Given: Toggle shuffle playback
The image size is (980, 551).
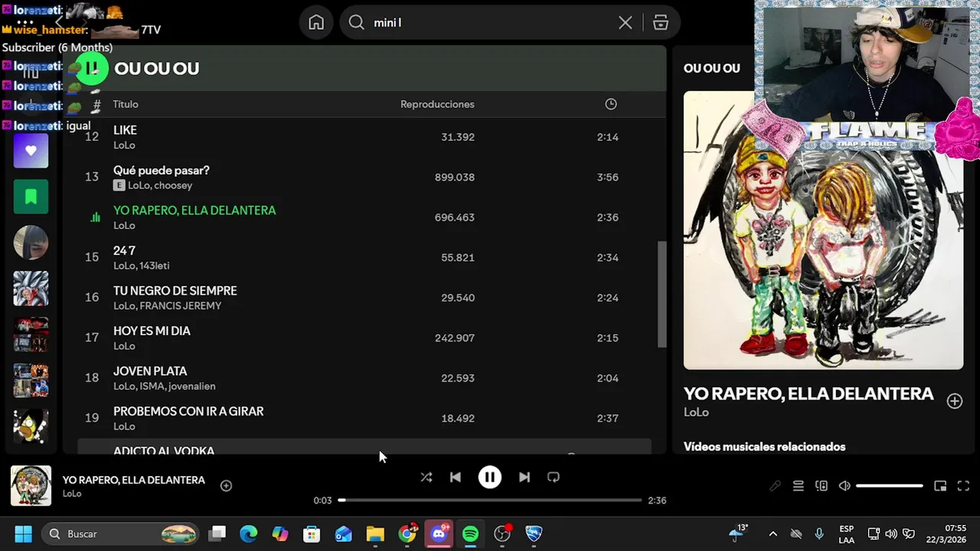Looking at the screenshot, I should pos(426,477).
